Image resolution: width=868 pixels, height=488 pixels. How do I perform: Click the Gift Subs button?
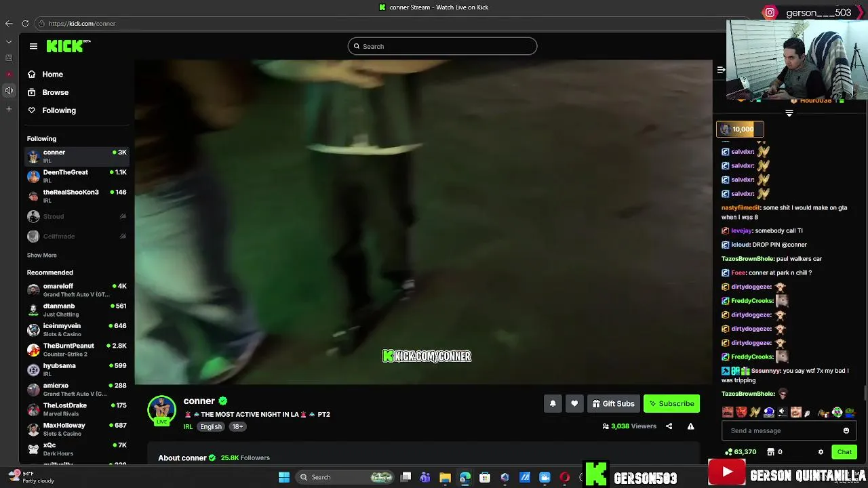pos(613,403)
